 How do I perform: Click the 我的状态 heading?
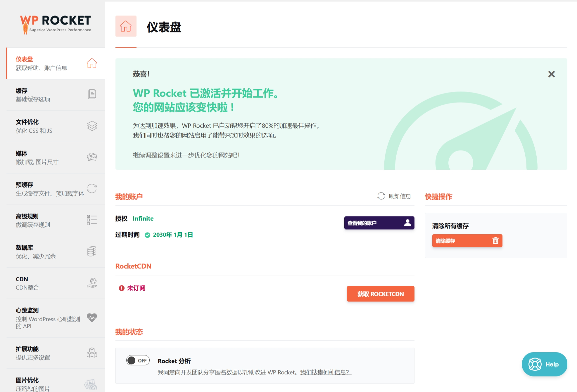pos(129,332)
